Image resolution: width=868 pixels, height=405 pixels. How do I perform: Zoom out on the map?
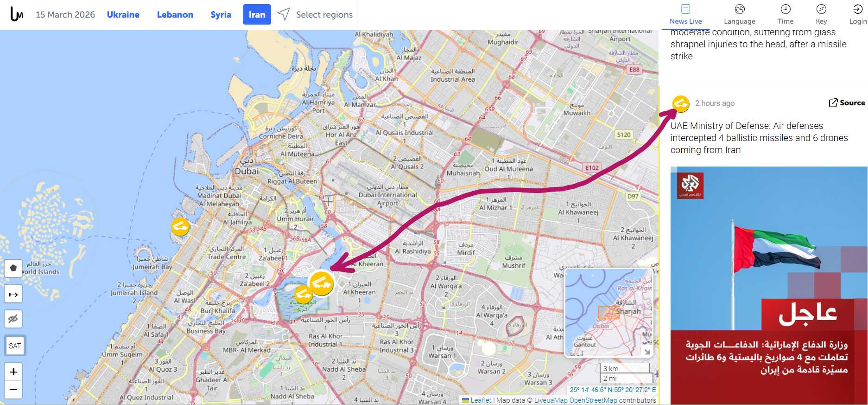coord(13,390)
